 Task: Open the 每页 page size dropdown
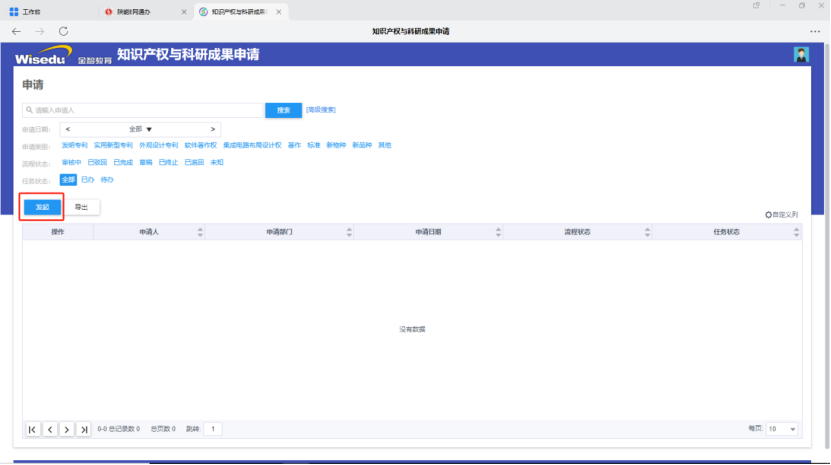click(x=782, y=428)
